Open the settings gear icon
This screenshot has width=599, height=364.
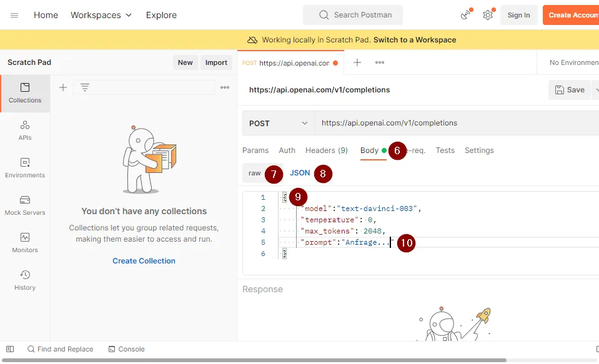488,15
